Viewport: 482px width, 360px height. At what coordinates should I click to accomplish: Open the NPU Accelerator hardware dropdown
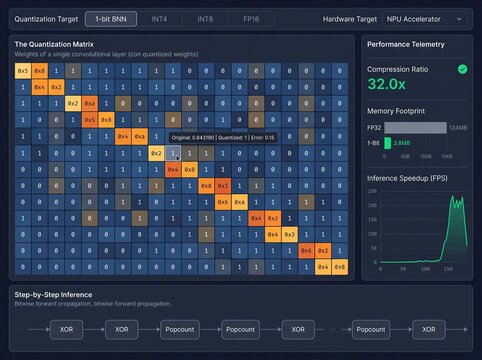coord(425,19)
